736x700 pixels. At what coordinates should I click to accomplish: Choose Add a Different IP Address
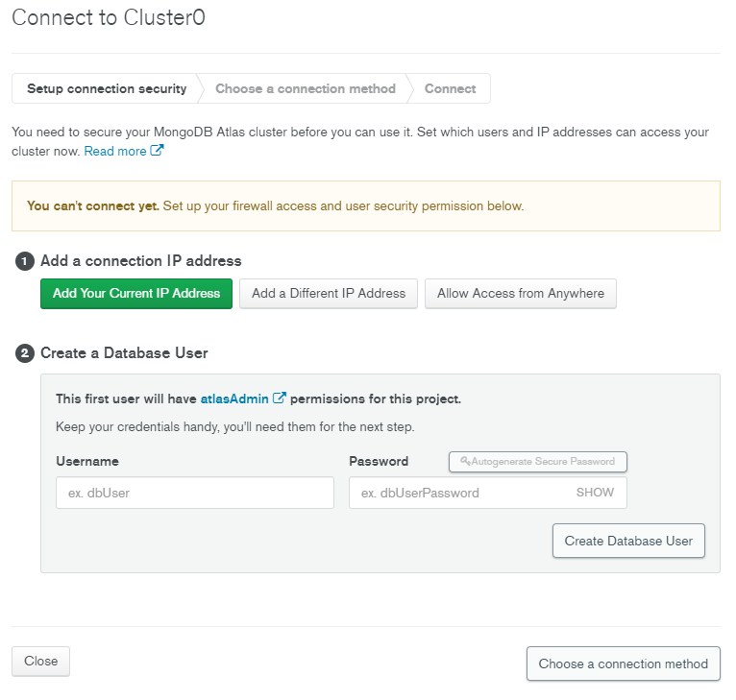pos(329,294)
